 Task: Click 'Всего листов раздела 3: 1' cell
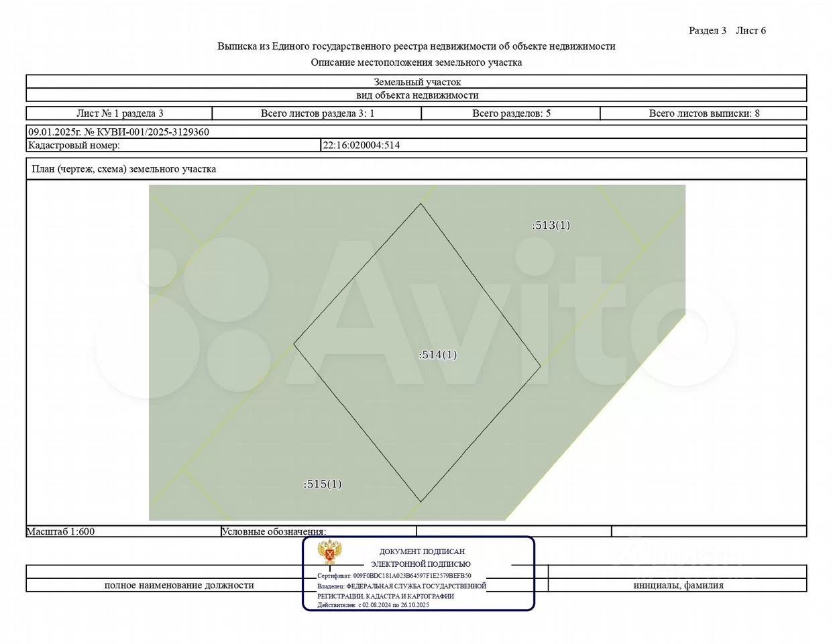(317, 113)
